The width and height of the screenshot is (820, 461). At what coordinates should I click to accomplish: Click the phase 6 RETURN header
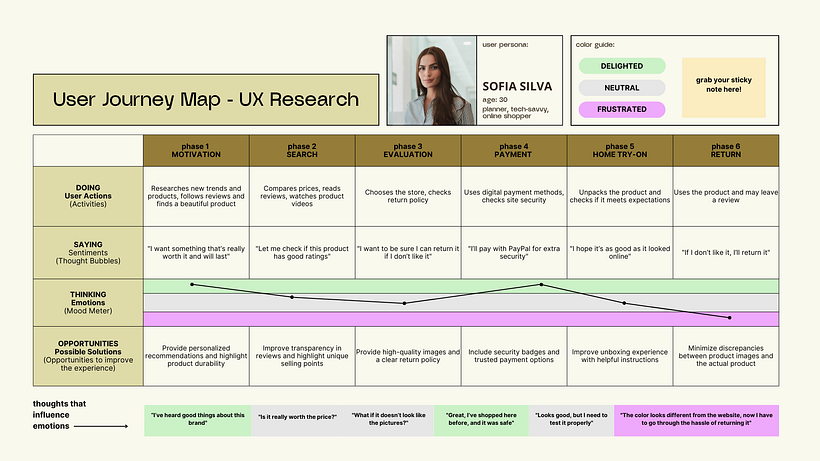pos(726,151)
